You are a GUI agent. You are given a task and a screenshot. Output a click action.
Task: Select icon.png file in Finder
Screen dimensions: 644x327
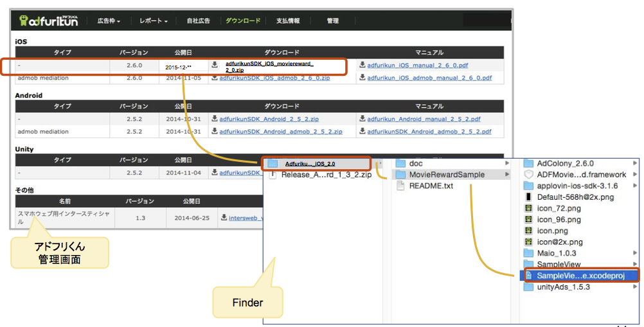552,231
